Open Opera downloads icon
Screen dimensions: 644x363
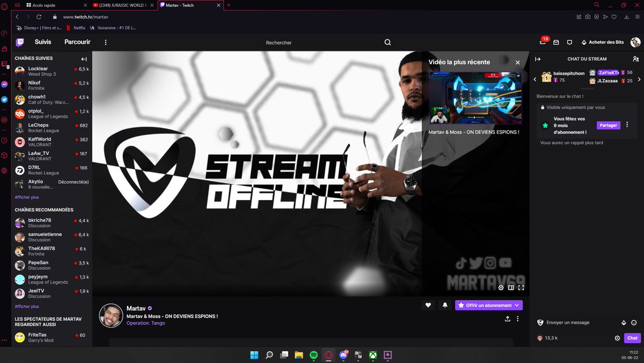point(626,17)
